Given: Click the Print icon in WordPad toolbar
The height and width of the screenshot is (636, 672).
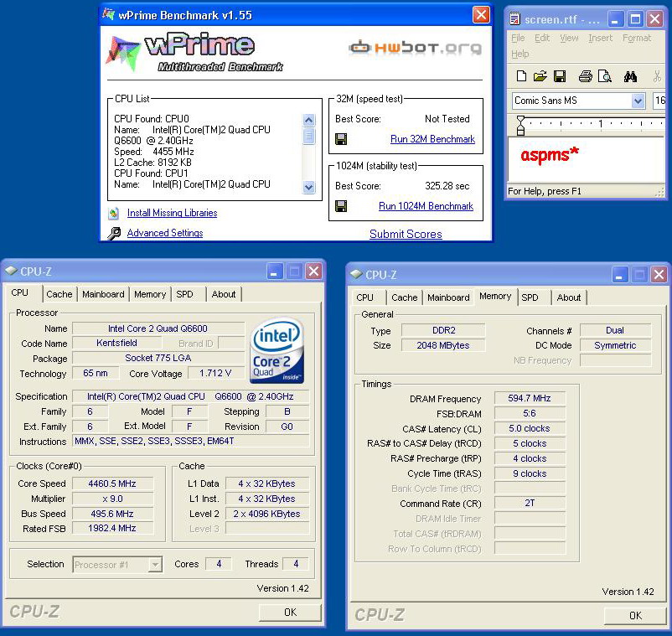Looking at the screenshot, I should pos(586,77).
